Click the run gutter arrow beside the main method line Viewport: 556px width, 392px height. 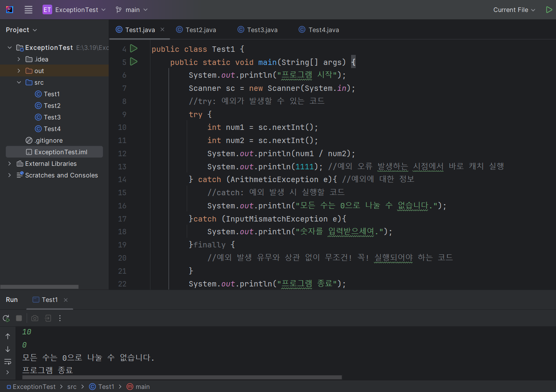tap(134, 61)
